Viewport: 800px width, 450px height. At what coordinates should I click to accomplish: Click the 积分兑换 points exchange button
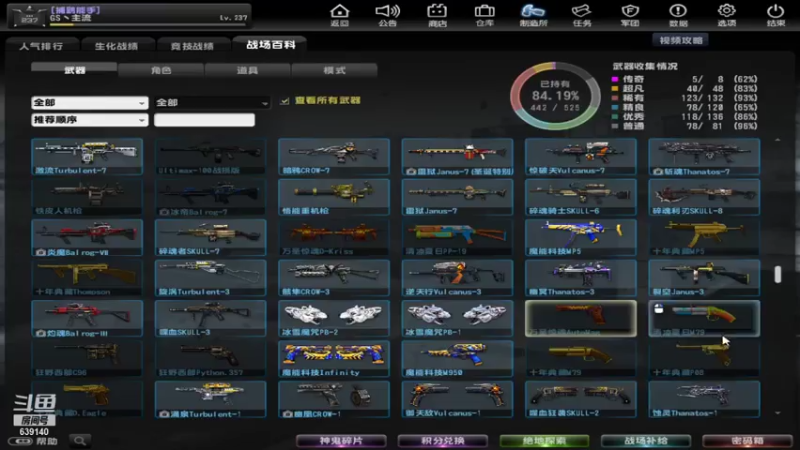pos(442,441)
